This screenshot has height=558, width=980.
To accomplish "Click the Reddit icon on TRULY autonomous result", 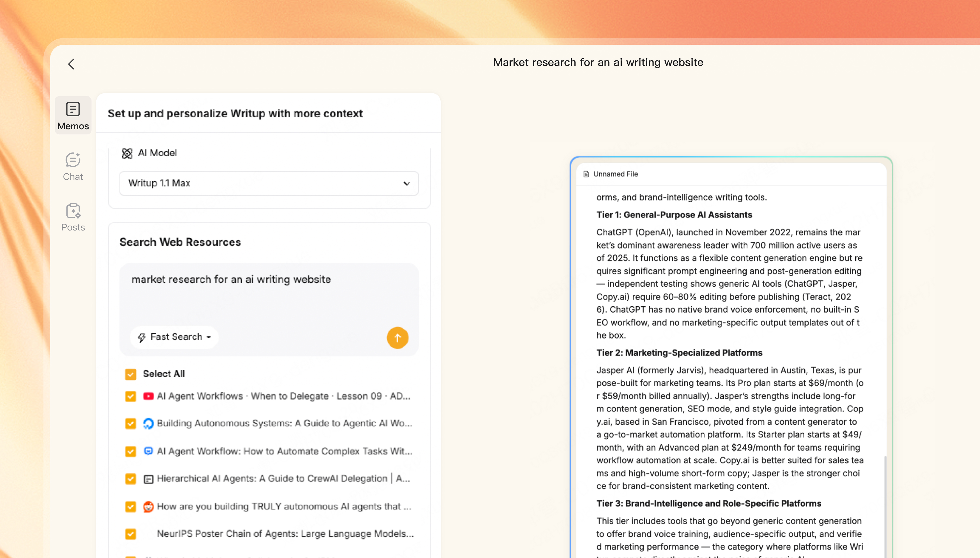I will click(148, 507).
